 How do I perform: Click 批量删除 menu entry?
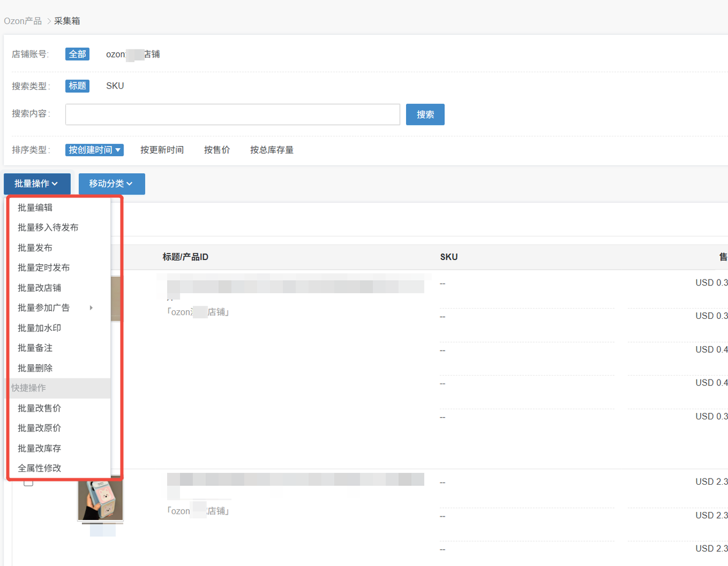[35, 368]
